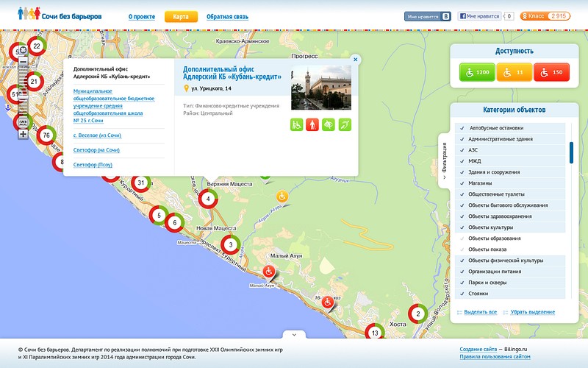This screenshot has width=588, height=368.
Task: Toggle Административные здания category
Action: [510, 139]
